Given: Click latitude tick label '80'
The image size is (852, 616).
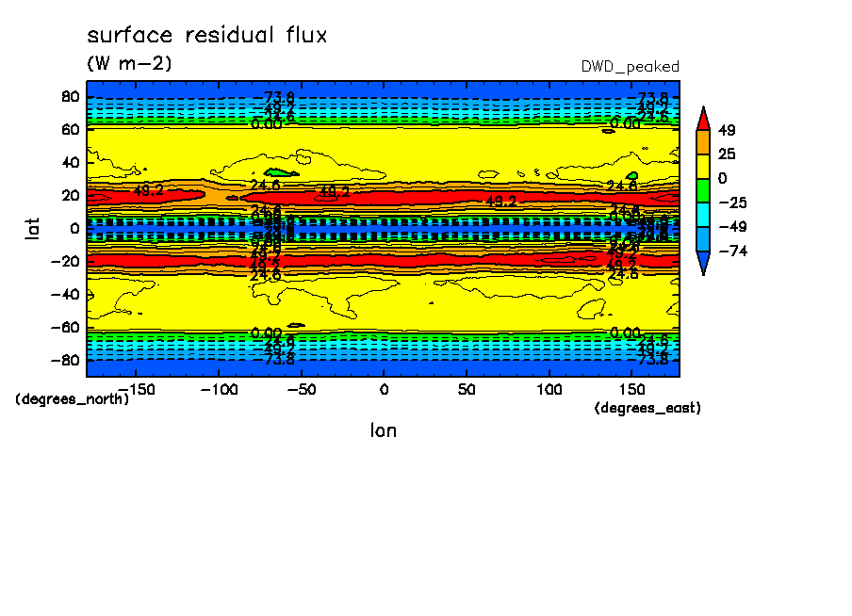Looking at the screenshot, I should [x=71, y=97].
